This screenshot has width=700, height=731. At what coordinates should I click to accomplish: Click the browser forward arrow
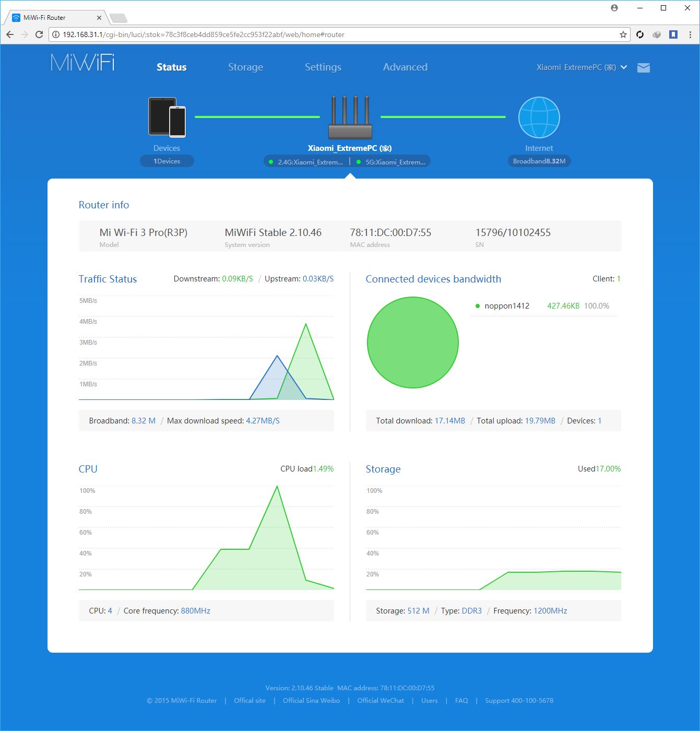pyautogui.click(x=25, y=34)
